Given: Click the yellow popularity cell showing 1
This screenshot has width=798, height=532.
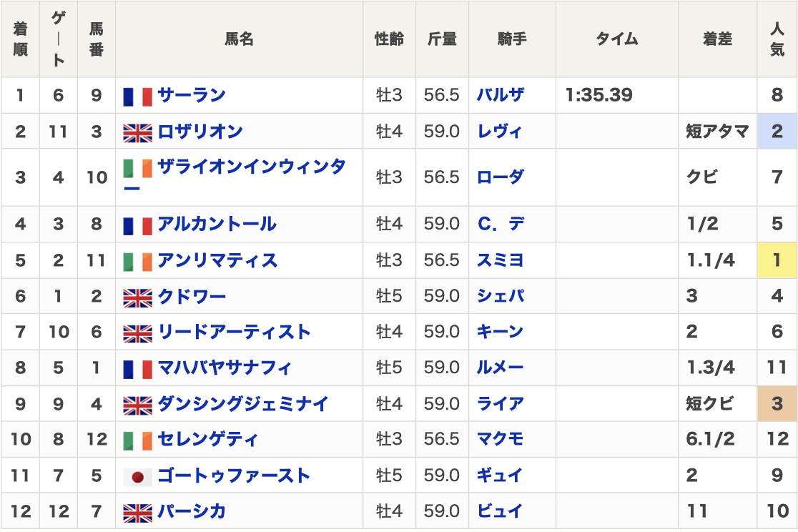Looking at the screenshot, I should (x=777, y=260).
